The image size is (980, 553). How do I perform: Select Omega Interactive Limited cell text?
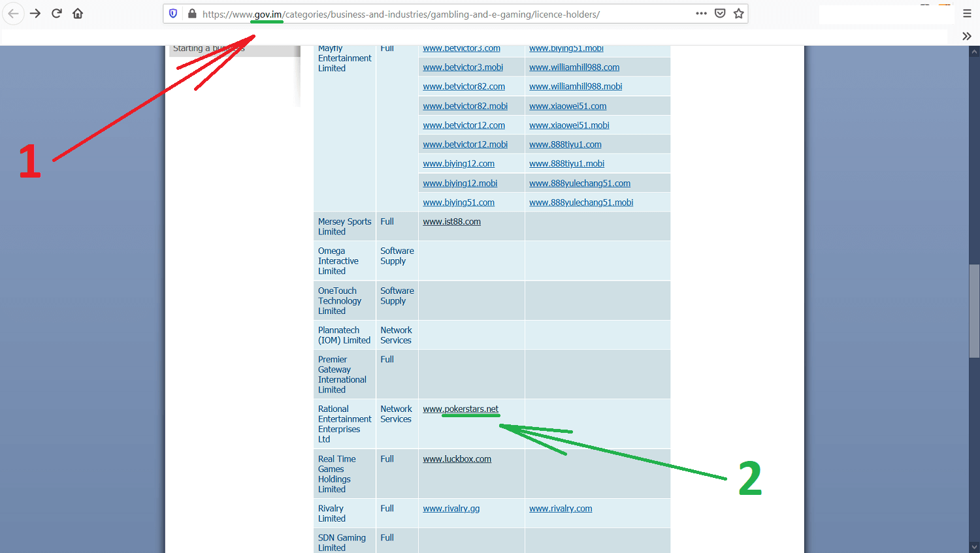pos(338,261)
